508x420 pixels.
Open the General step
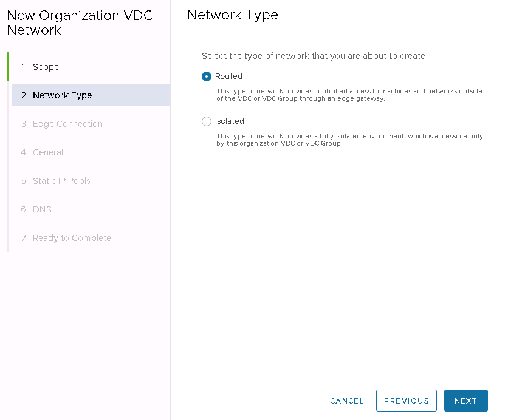click(x=48, y=152)
